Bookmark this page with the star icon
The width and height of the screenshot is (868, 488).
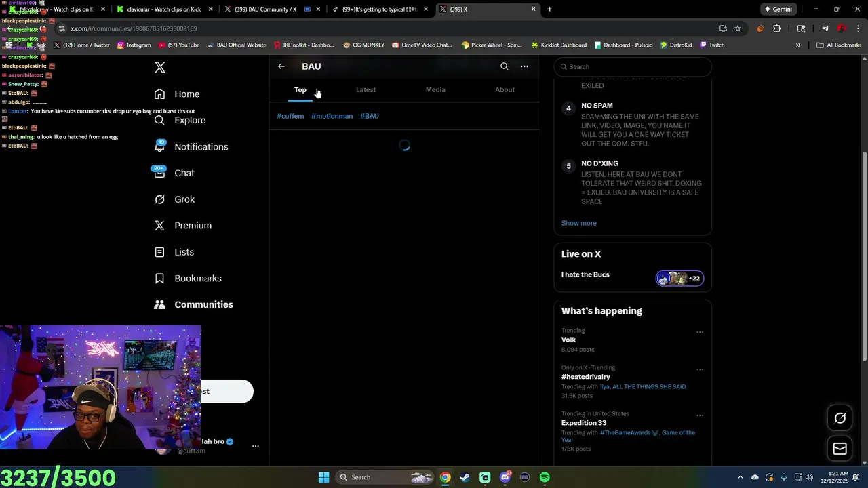coord(738,28)
